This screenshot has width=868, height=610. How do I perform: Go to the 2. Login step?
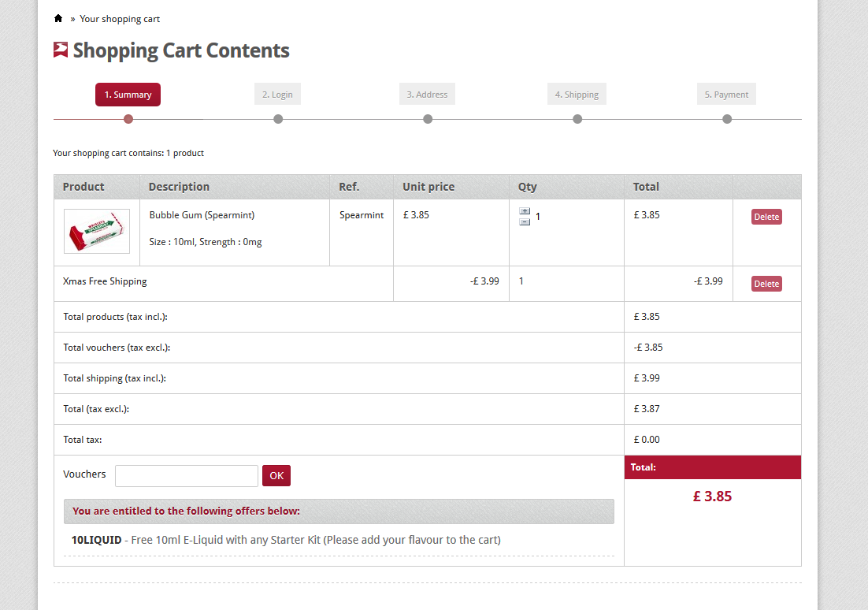[x=277, y=95]
